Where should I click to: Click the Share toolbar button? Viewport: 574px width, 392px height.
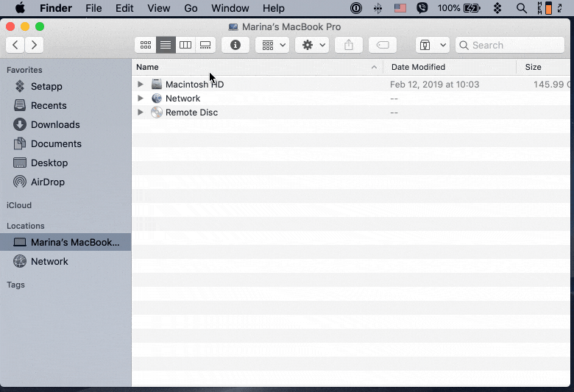pos(349,45)
